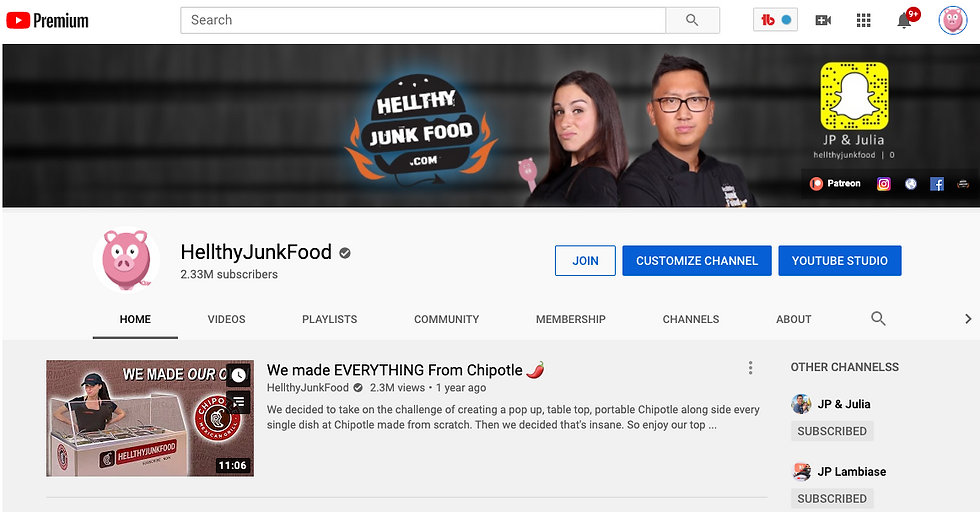Switch to the CHANNELS tab

[691, 319]
